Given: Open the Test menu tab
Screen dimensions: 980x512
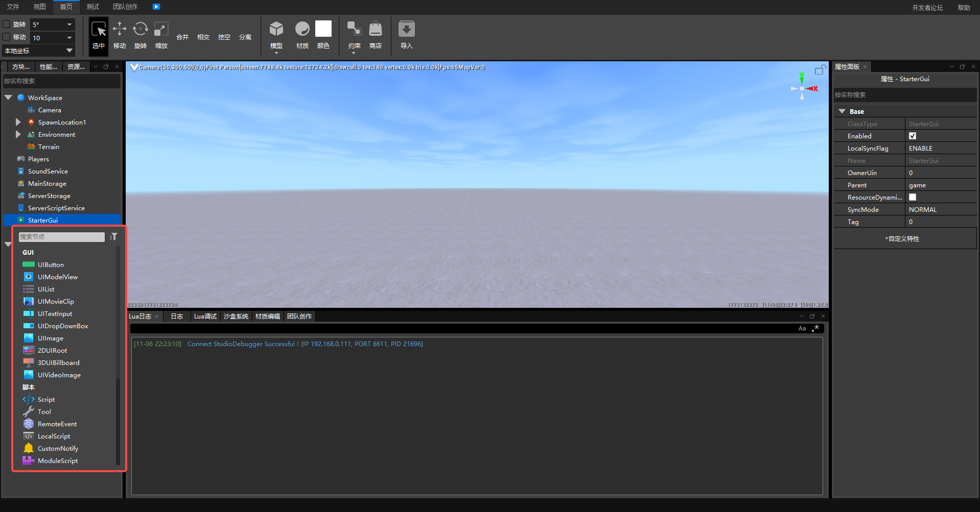Looking at the screenshot, I should tap(92, 7).
